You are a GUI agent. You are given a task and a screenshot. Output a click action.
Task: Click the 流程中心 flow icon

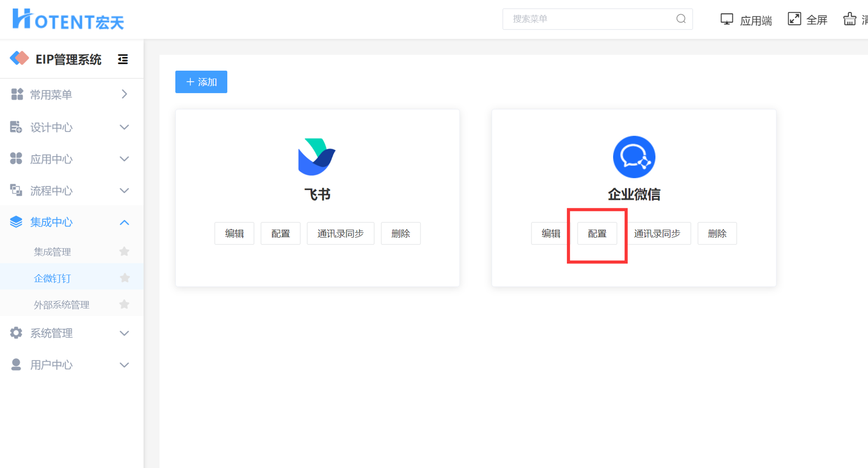click(16, 191)
